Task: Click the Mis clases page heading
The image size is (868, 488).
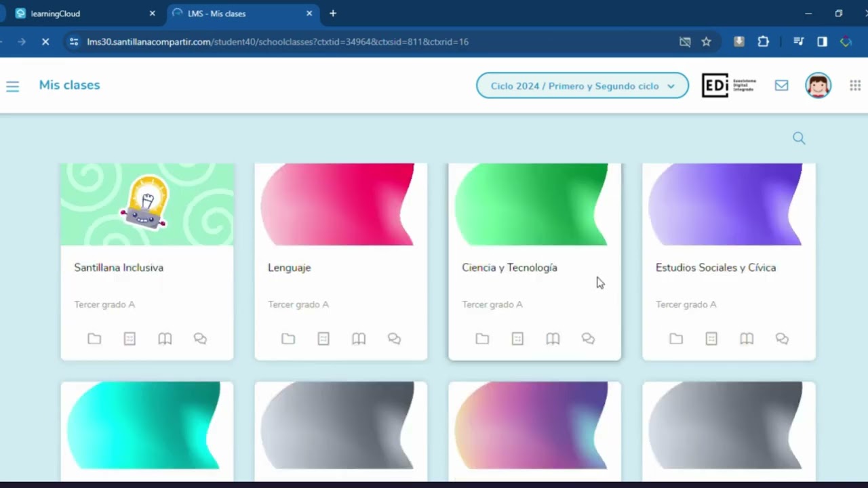Action: coord(69,85)
